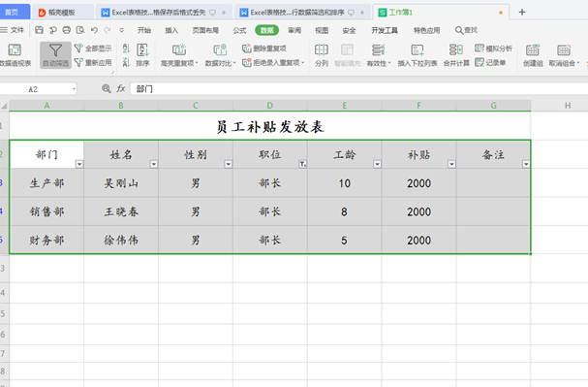Toggle the 自动筛选 auto filter button

coord(55,55)
